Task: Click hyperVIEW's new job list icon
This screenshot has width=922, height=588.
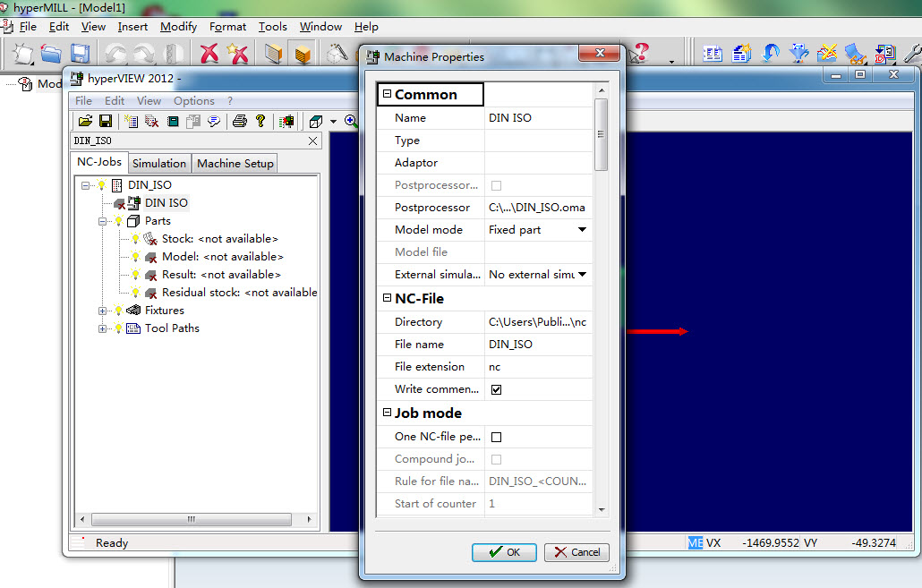Action: click(x=131, y=121)
